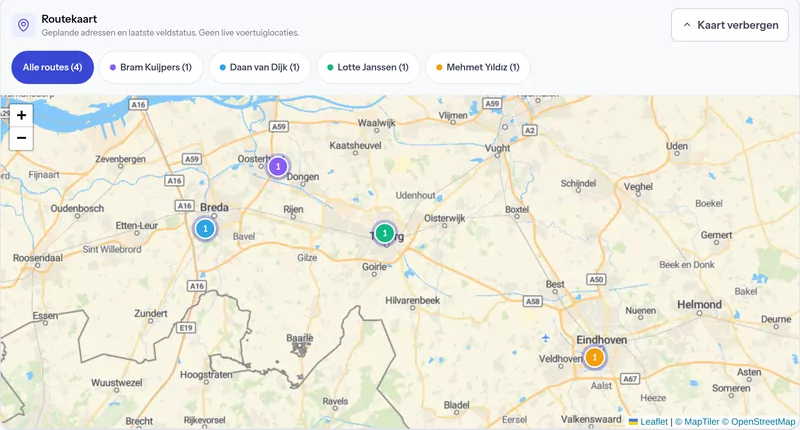Image resolution: width=800 pixels, height=430 pixels.
Task: Click the A67 road shield on map
Action: 630,379
